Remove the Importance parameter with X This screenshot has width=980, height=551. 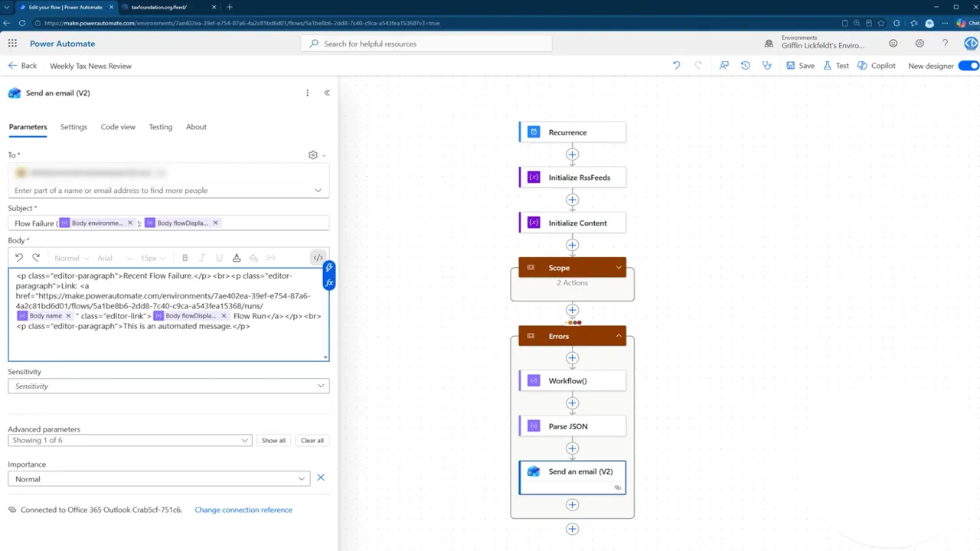(x=321, y=478)
